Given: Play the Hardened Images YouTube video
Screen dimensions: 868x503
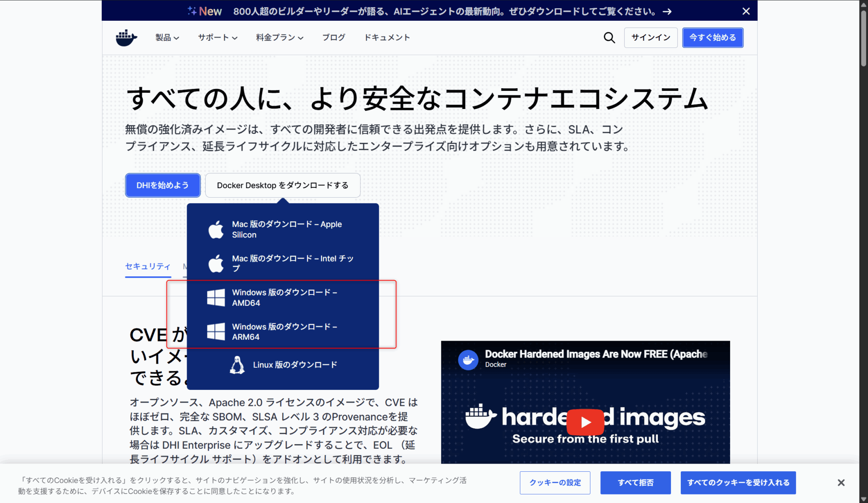Looking at the screenshot, I should point(585,422).
